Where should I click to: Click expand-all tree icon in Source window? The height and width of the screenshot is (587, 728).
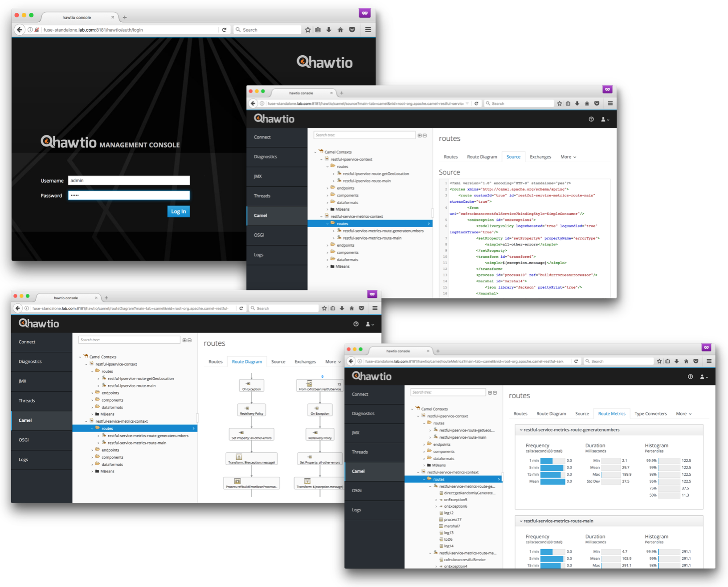(420, 135)
